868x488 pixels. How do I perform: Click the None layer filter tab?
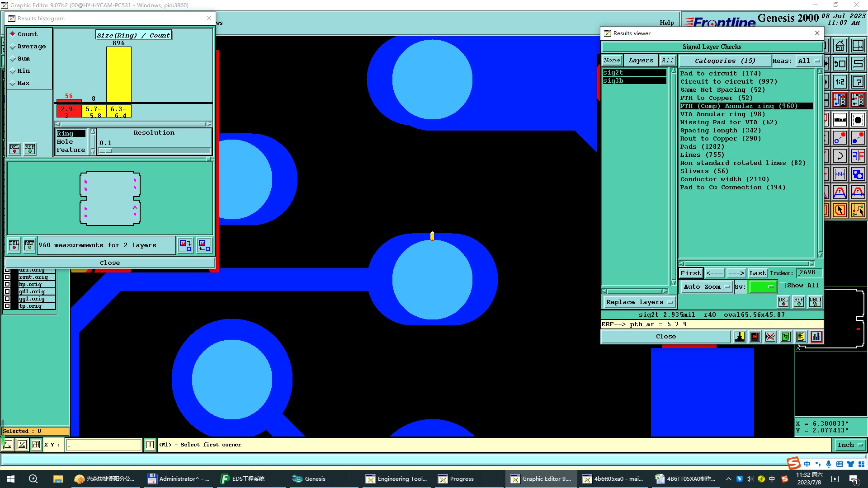point(612,60)
